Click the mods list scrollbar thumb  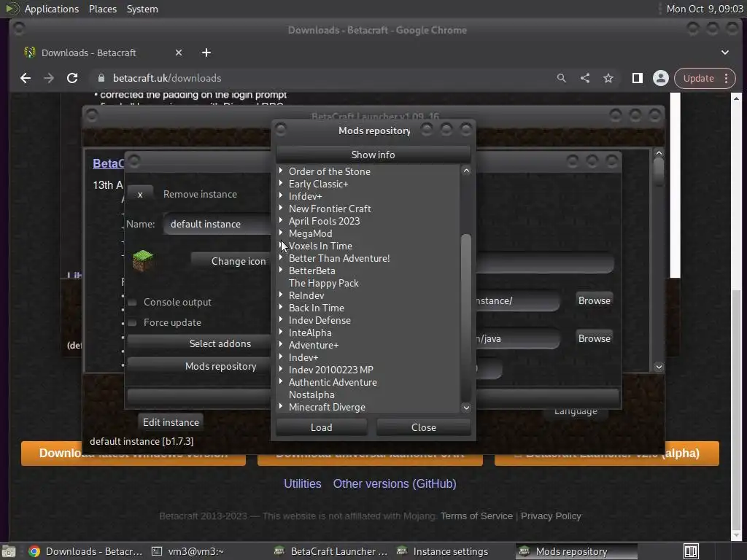(466, 316)
